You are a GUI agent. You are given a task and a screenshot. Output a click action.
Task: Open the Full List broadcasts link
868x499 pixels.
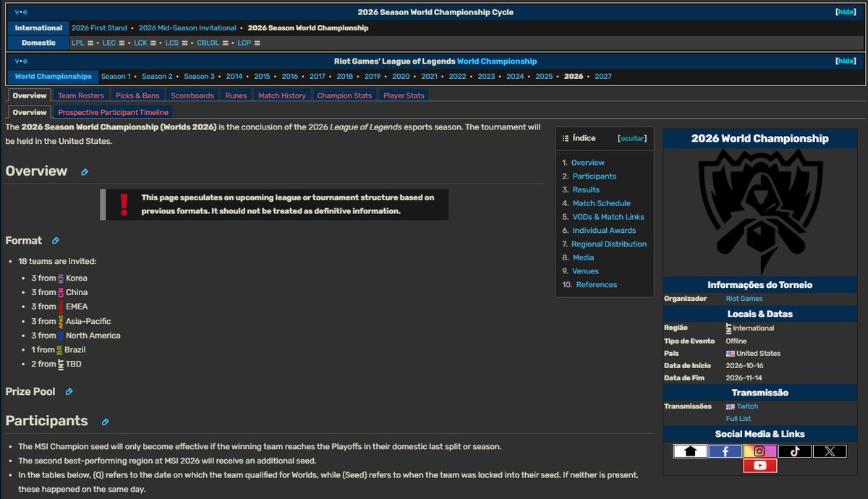(739, 419)
